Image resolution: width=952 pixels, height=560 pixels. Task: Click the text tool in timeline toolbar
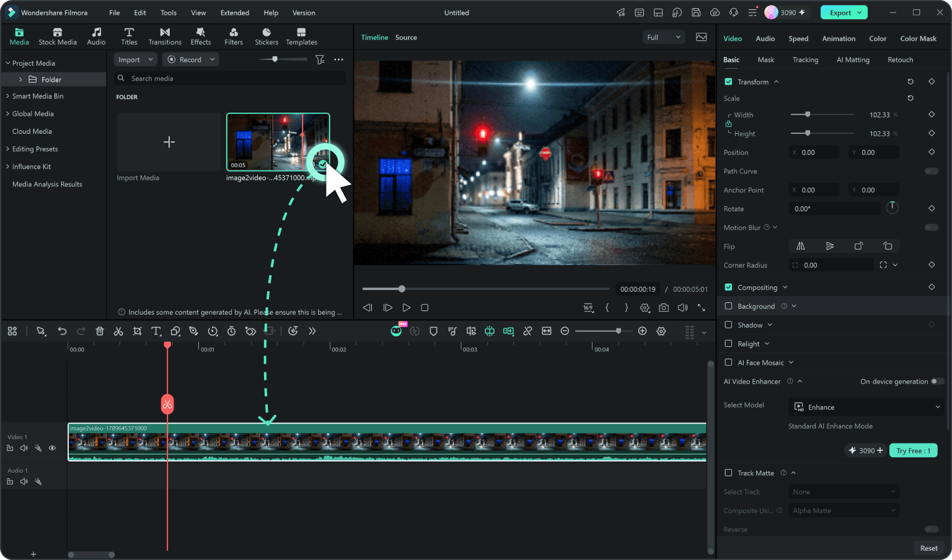(156, 331)
